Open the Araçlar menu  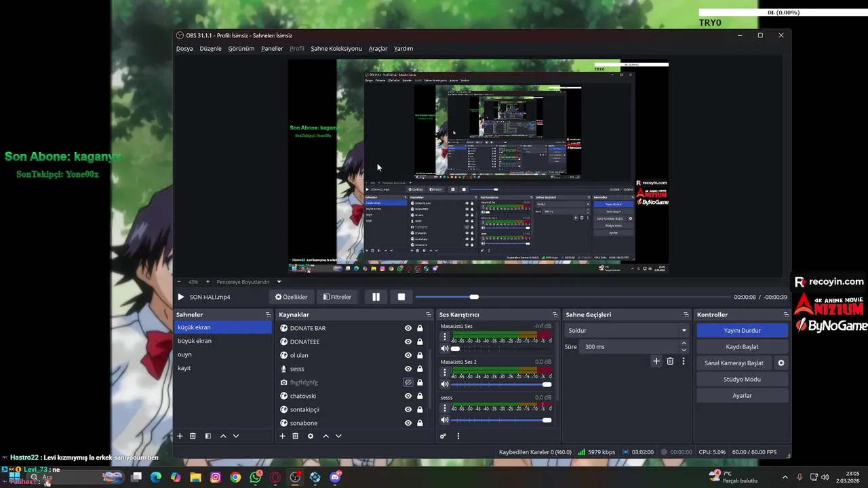pyautogui.click(x=378, y=49)
